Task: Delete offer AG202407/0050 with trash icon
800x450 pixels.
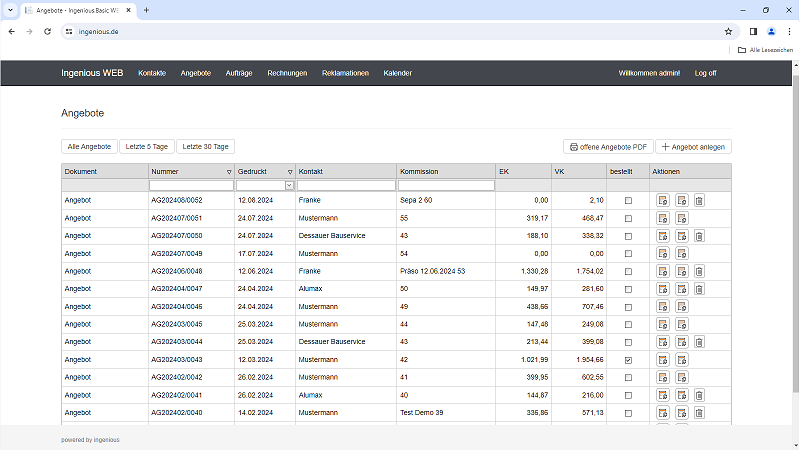Action: (x=699, y=236)
